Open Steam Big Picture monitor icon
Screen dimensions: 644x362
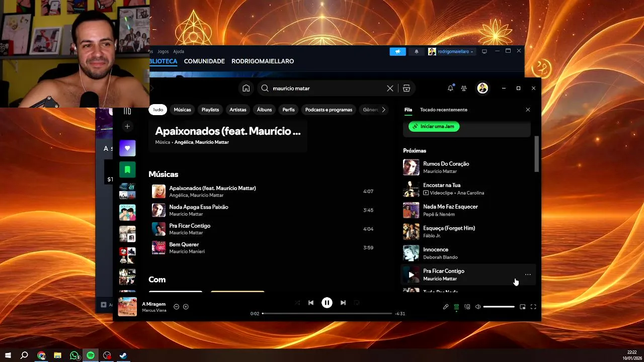(x=485, y=51)
